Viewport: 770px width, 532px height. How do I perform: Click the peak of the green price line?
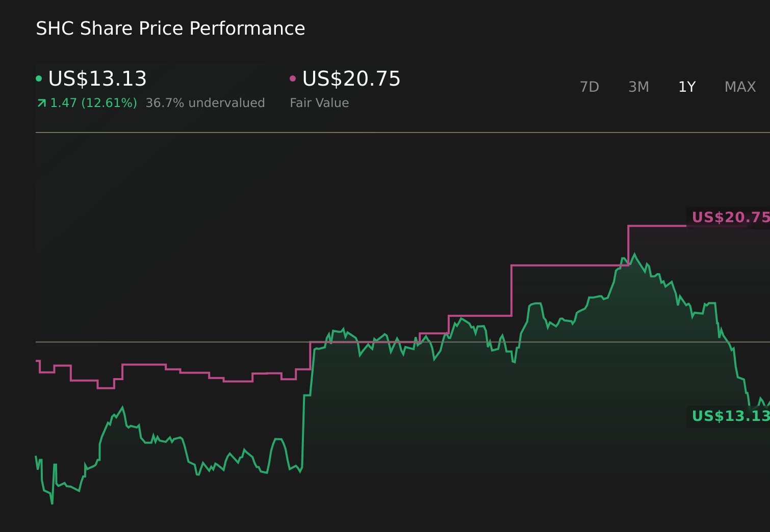click(x=634, y=253)
